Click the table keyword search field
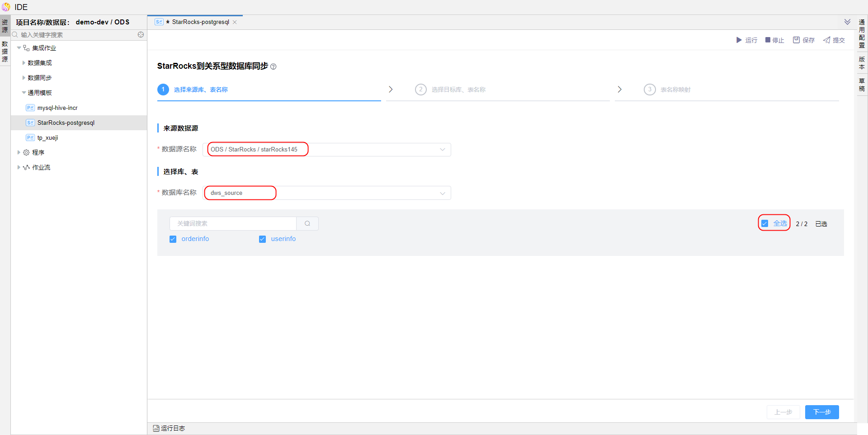 233,223
